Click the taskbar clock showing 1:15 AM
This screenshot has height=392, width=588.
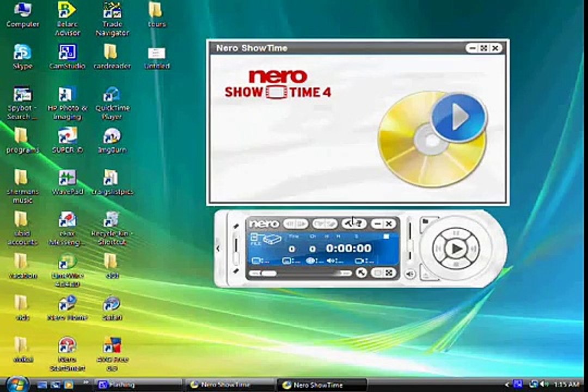566,384
